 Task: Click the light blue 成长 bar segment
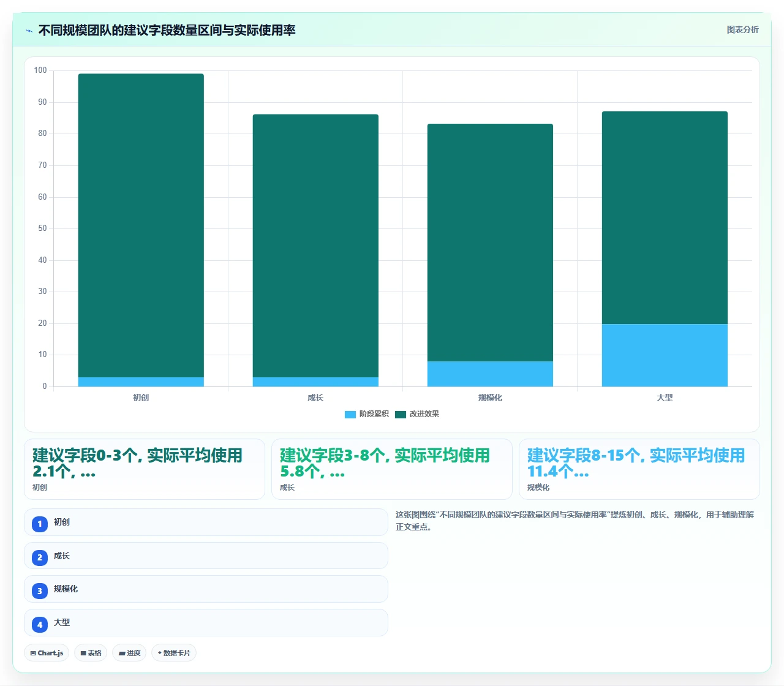point(315,382)
